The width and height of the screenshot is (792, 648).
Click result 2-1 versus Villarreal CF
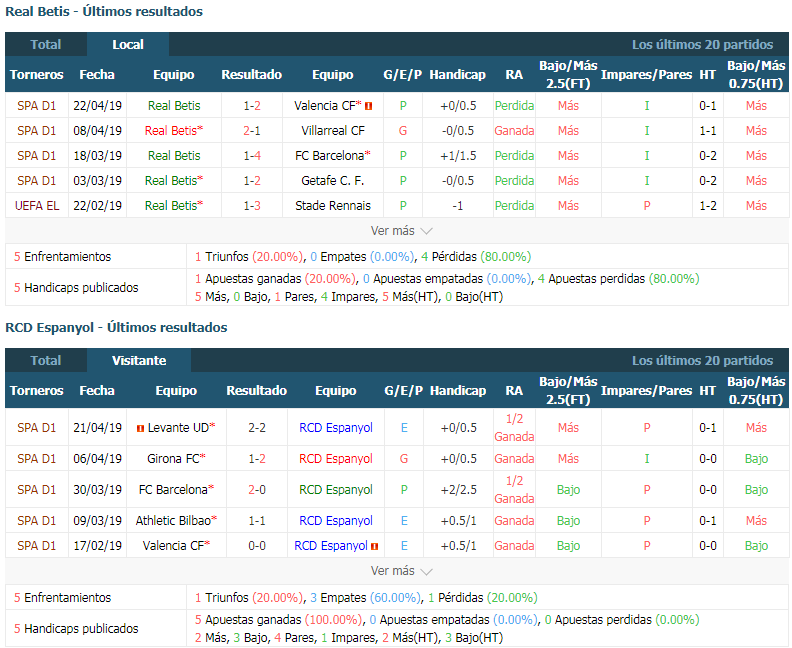(252, 131)
